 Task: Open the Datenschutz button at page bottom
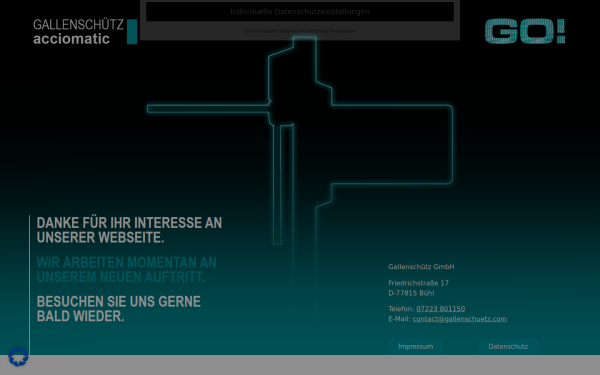(508, 346)
